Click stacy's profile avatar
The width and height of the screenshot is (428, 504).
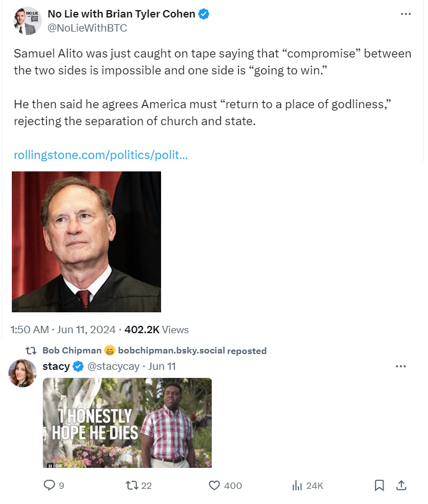pos(23,373)
